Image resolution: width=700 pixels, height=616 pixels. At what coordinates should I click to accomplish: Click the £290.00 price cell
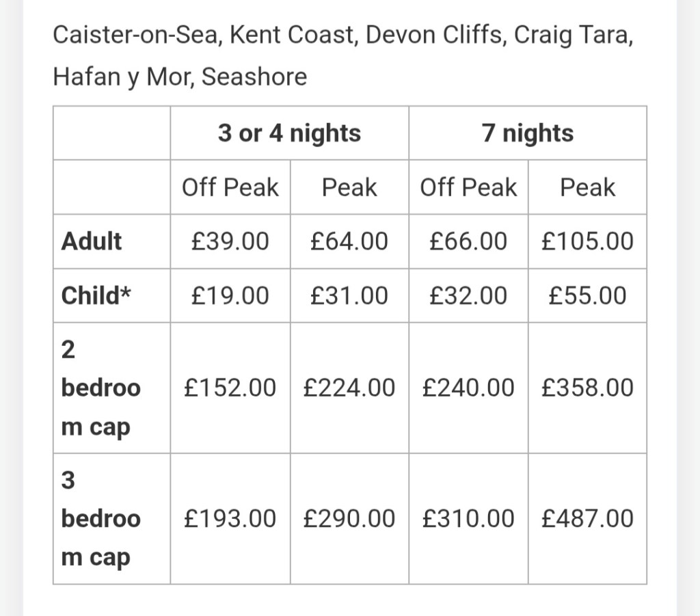[x=349, y=519]
